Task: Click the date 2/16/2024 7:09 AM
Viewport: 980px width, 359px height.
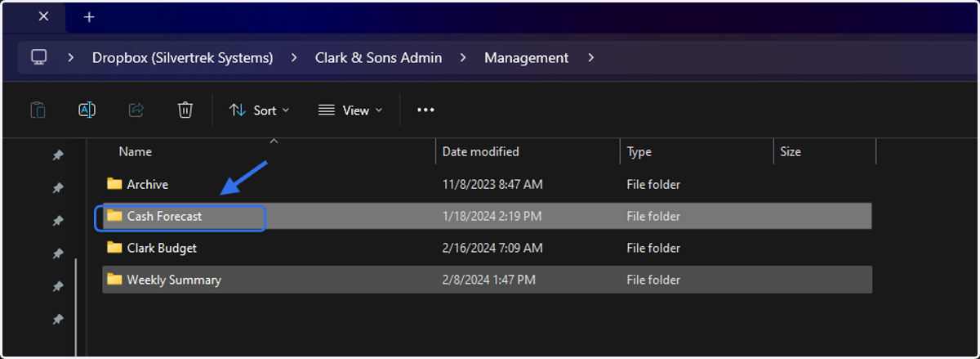Action: coord(492,248)
